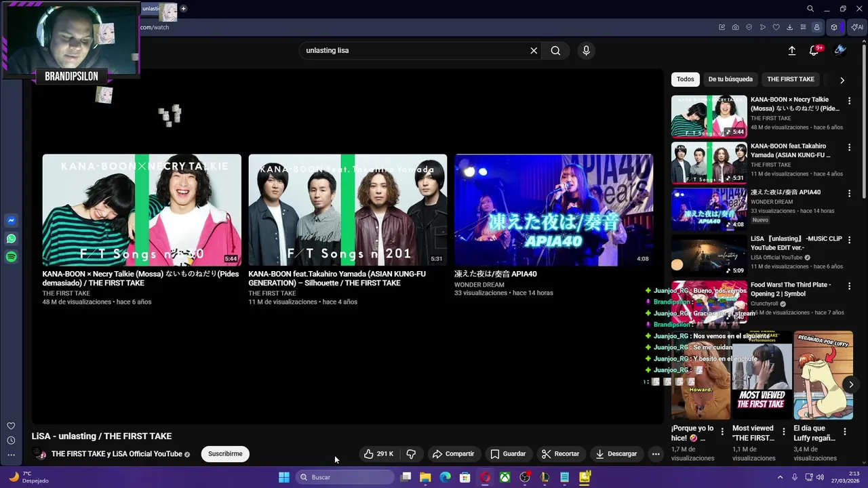Open 凍えた夜は/奏音 APIA40 endscreen thumbnail
The image size is (868, 488).
point(554,210)
